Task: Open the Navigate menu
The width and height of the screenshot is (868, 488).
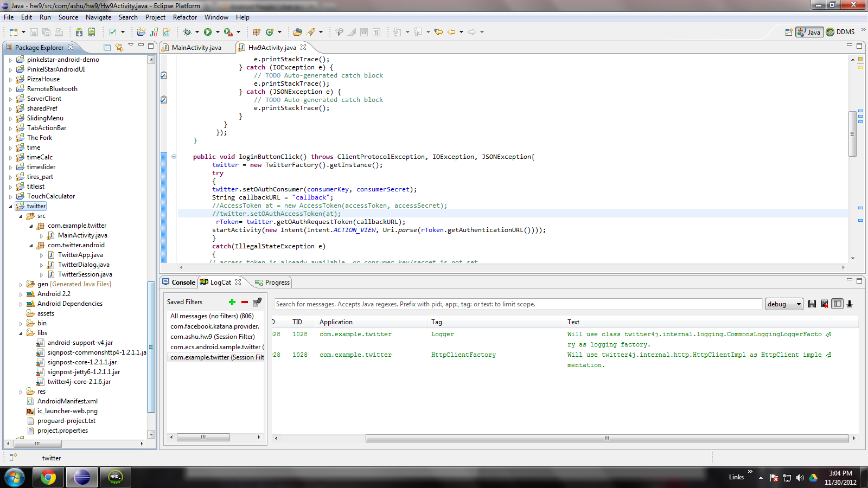Action: (98, 17)
